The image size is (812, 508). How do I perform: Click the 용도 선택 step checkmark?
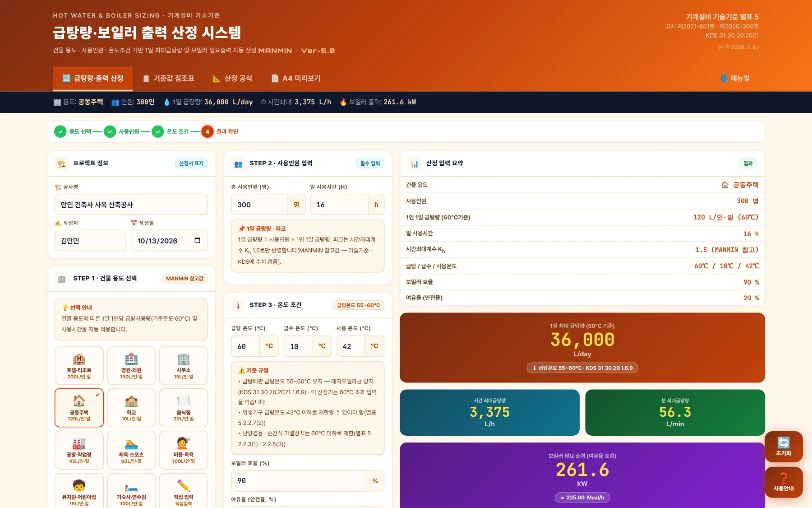tap(60, 131)
